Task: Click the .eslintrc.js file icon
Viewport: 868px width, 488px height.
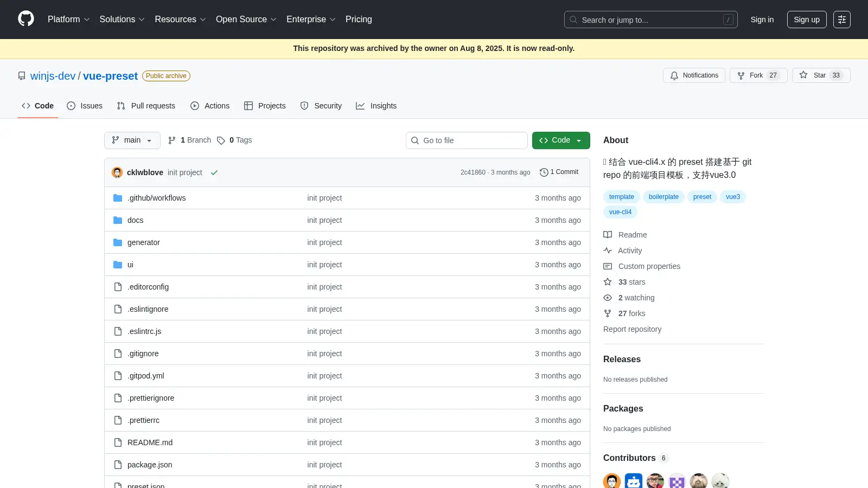Action: pos(118,331)
